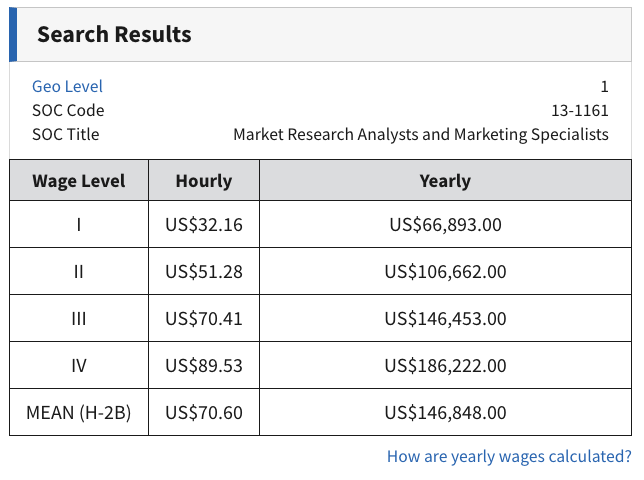
Task: Click the 'How are yearly wages calculated?' link
Action: click(509, 457)
